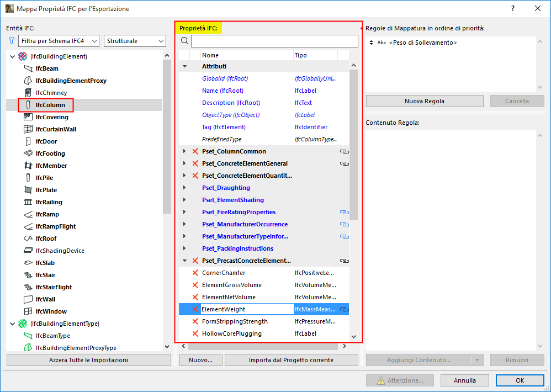Click the Nome column header
This screenshot has width=551, height=392.
(247, 55)
